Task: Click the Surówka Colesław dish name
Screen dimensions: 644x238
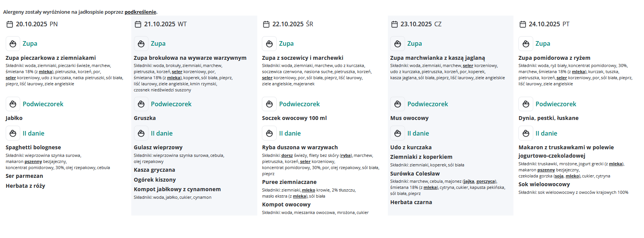Action: 414,174
